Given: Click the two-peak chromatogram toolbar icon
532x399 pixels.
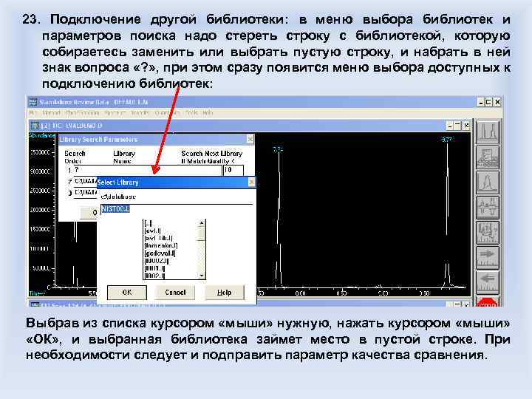Looking at the screenshot, I should click(x=488, y=132).
